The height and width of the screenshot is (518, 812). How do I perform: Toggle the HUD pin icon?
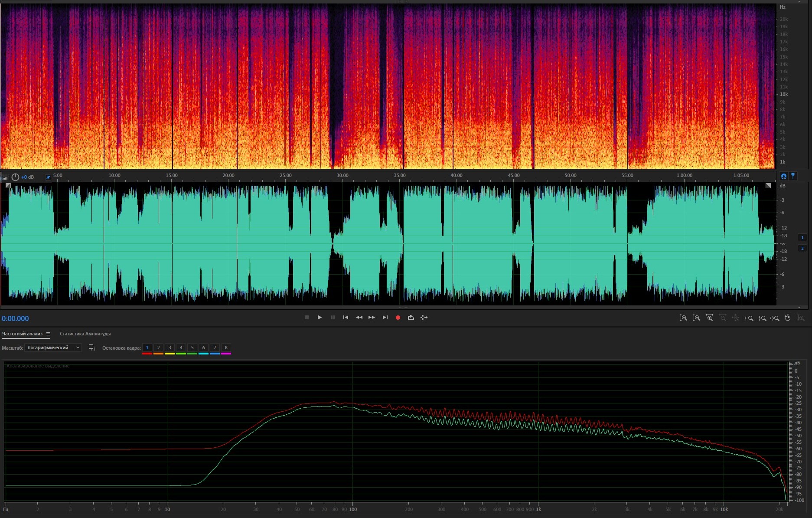pos(48,177)
